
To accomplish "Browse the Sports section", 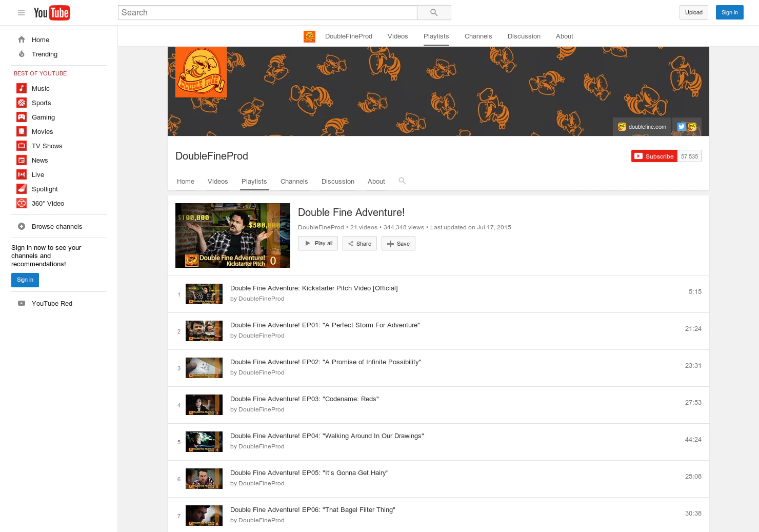I will pos(41,103).
